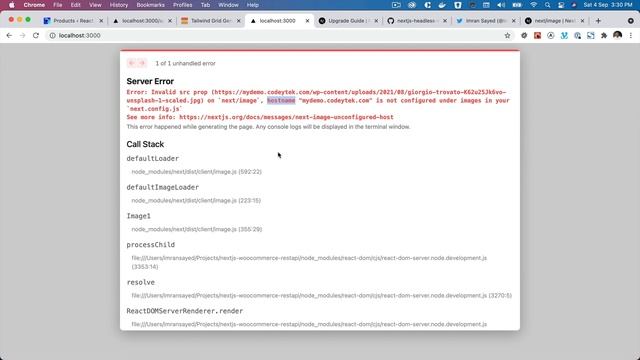Click the gear extension icon in toolbar
The image size is (640, 360).
[524, 36]
